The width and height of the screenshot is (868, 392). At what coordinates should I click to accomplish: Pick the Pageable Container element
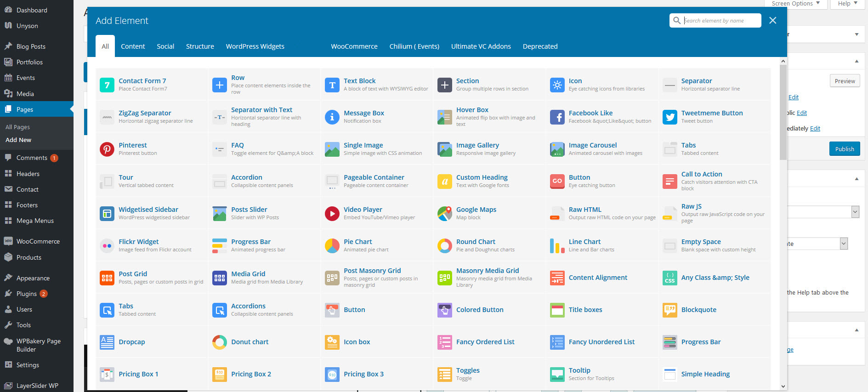point(377,182)
